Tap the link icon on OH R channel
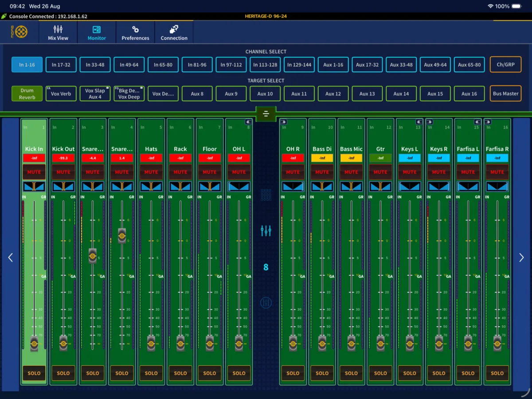532x399 pixels. click(283, 122)
